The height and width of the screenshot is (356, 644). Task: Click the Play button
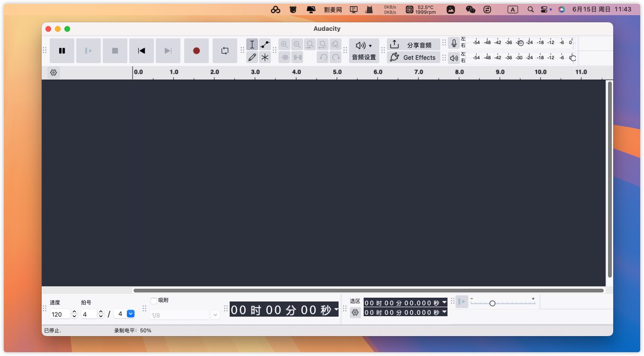(89, 51)
